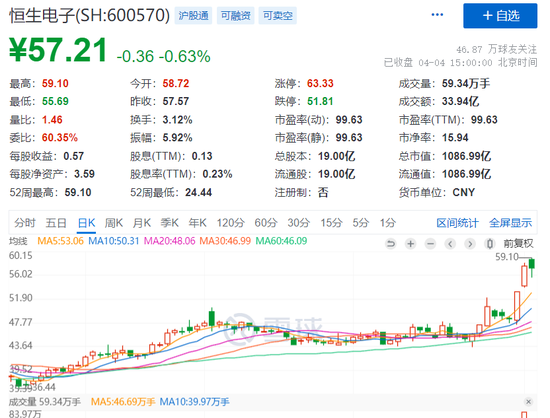The height and width of the screenshot is (418, 550).
Task: Close the volume indicator panel
Action: [529, 402]
